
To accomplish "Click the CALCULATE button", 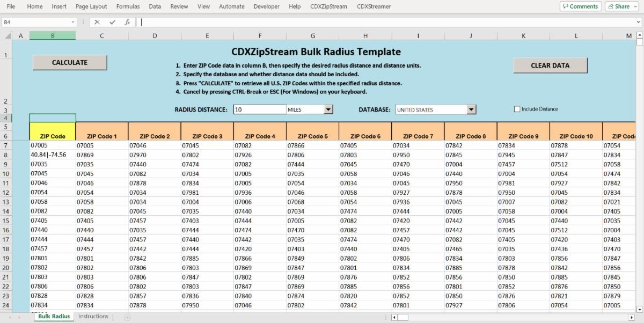I will coord(70,62).
